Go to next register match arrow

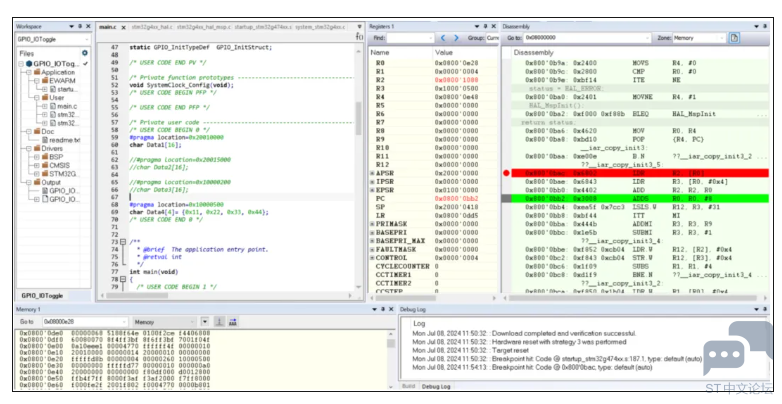click(456, 38)
